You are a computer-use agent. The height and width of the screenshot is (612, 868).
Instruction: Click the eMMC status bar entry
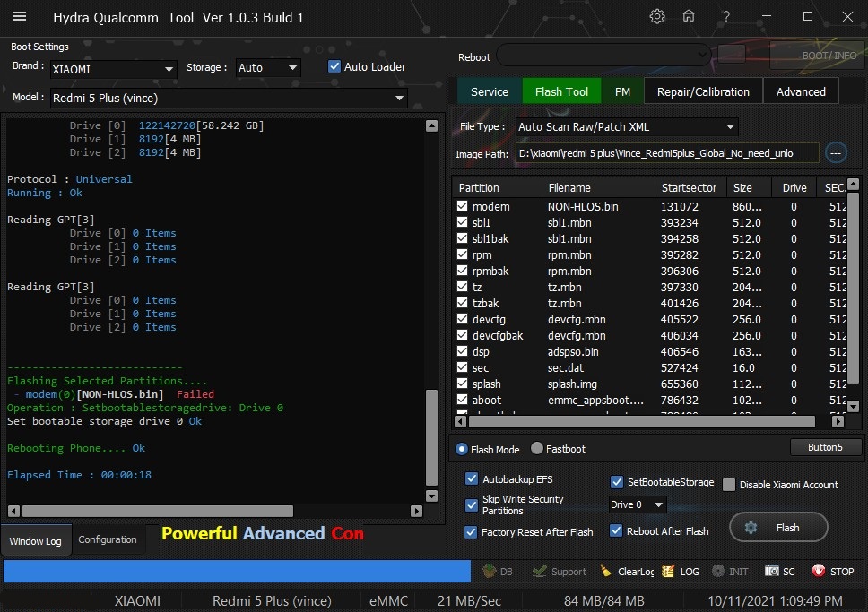[388, 600]
